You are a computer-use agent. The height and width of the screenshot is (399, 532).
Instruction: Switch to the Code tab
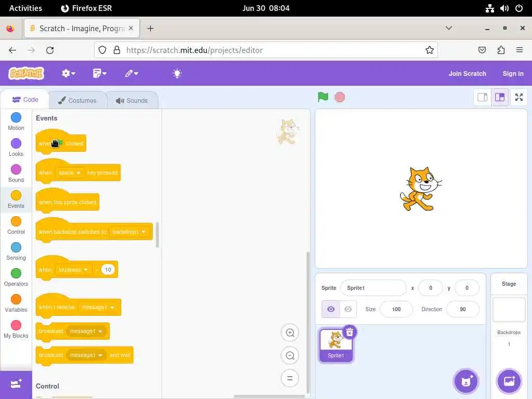25,100
